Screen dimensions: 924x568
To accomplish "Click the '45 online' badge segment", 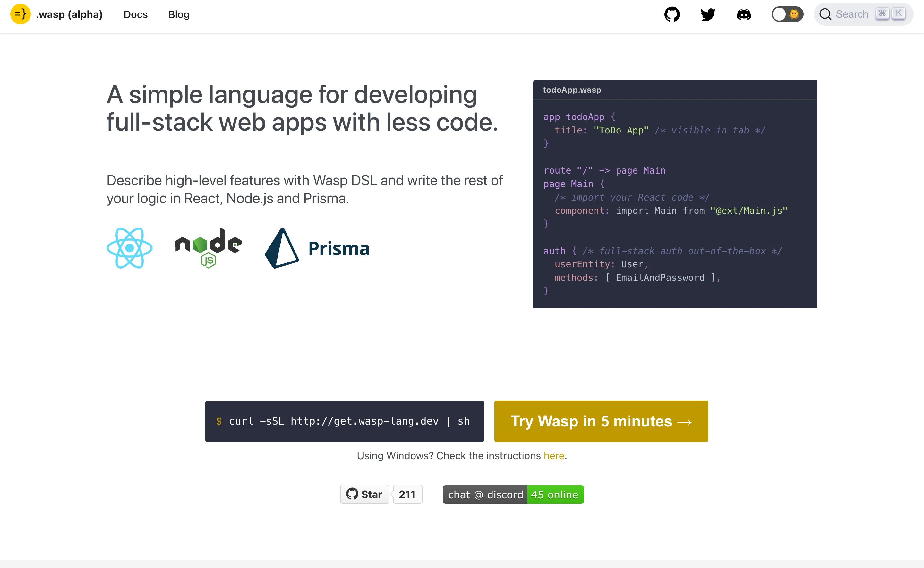I will tap(555, 495).
